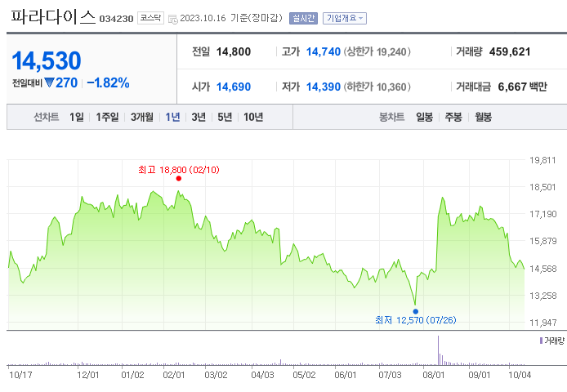The image size is (567, 392).
Task: Click the blue 최저 price marker dot
Action: point(416,311)
